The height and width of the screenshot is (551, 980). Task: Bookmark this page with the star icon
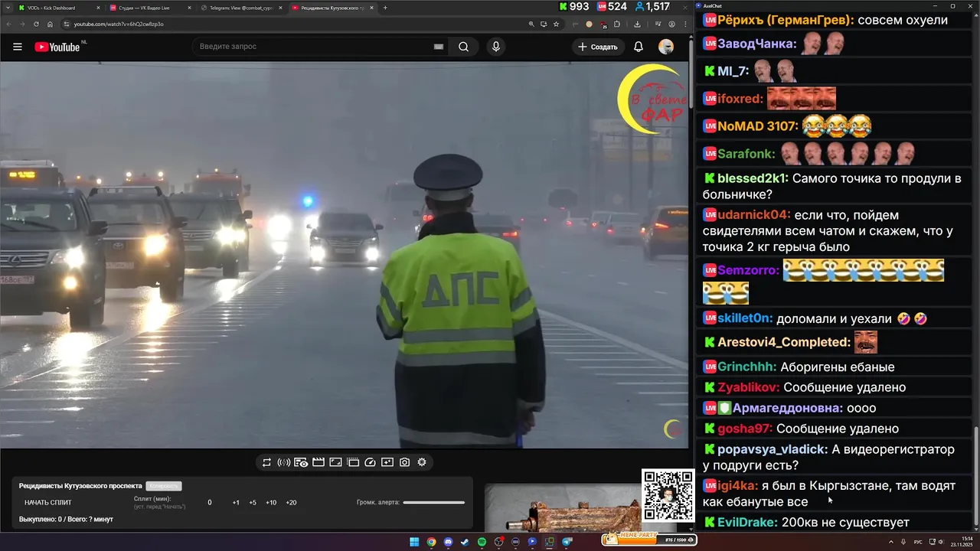[x=556, y=24]
